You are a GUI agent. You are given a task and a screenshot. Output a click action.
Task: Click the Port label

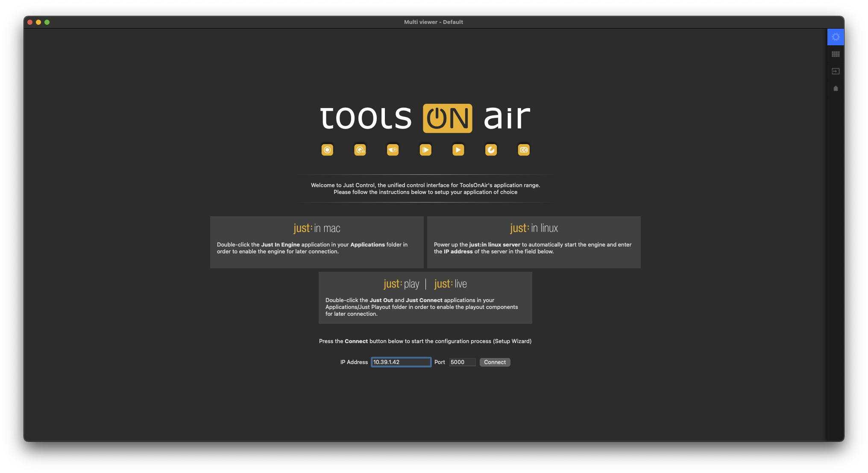pos(440,362)
